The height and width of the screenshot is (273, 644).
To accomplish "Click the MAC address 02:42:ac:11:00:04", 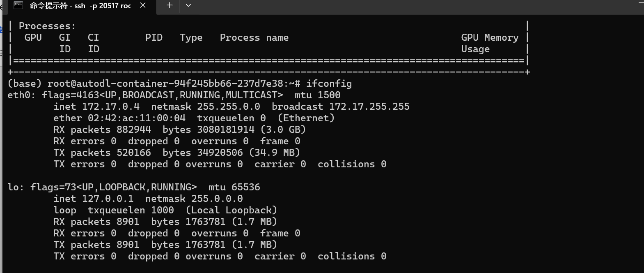I will [136, 118].
